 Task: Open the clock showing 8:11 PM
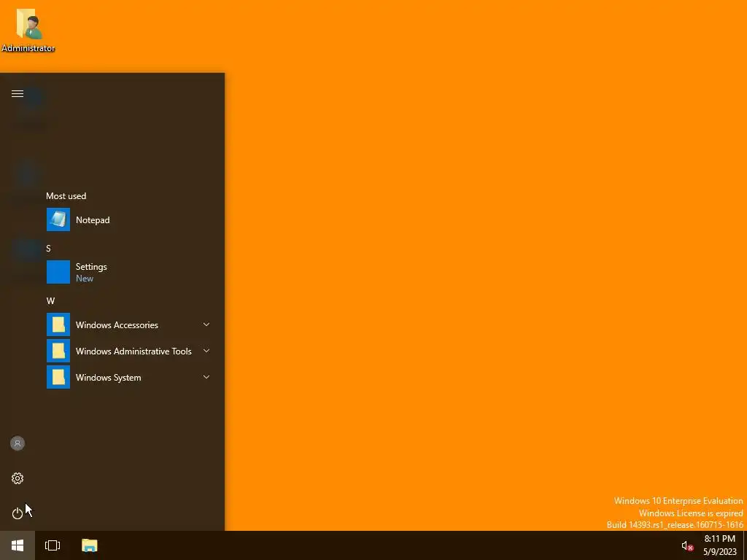[x=719, y=545]
